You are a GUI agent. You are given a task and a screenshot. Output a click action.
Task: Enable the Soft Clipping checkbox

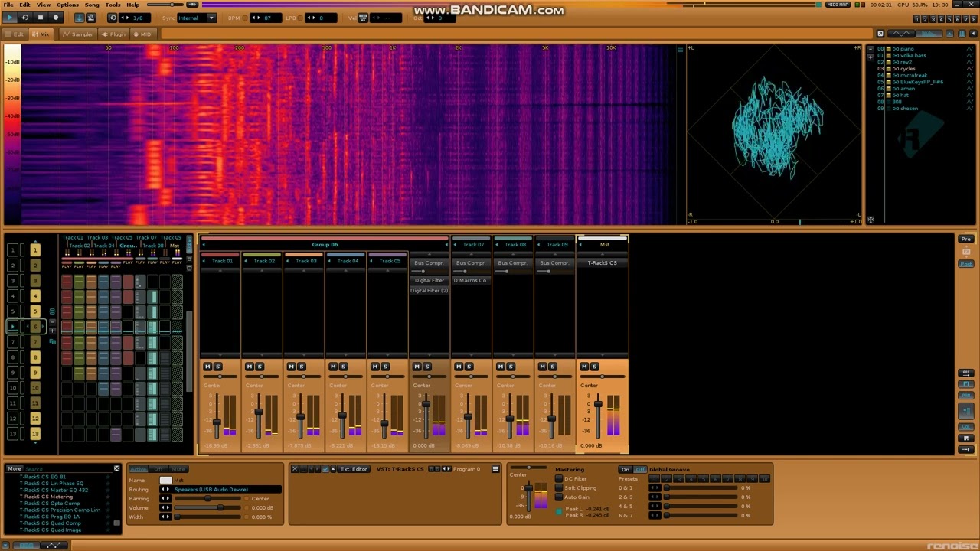(559, 488)
